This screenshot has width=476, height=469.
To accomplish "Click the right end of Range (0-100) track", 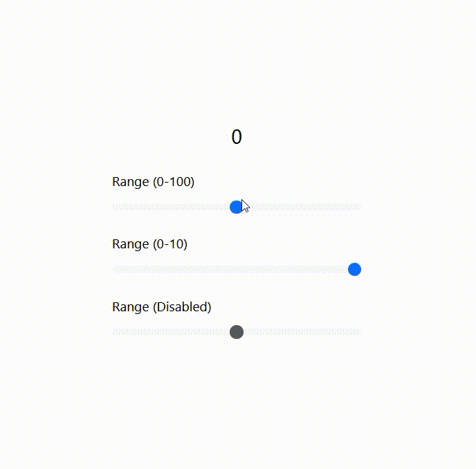I will (x=358, y=207).
